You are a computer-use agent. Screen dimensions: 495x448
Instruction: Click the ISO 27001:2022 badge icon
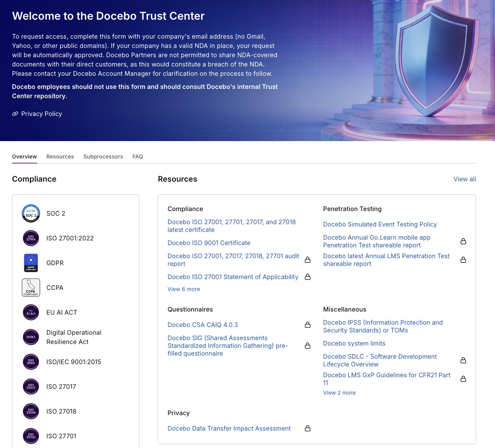31,238
